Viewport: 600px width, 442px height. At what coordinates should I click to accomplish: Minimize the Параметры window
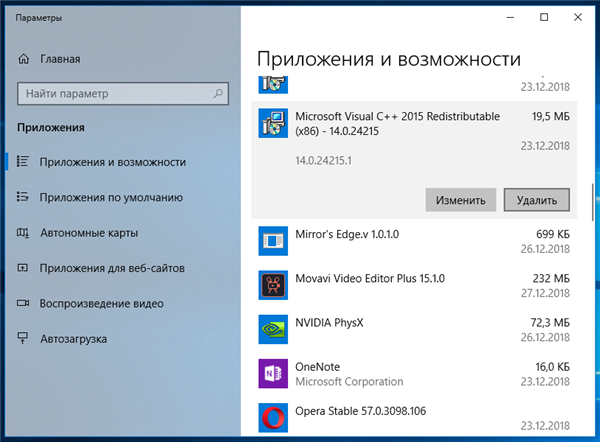[510, 17]
